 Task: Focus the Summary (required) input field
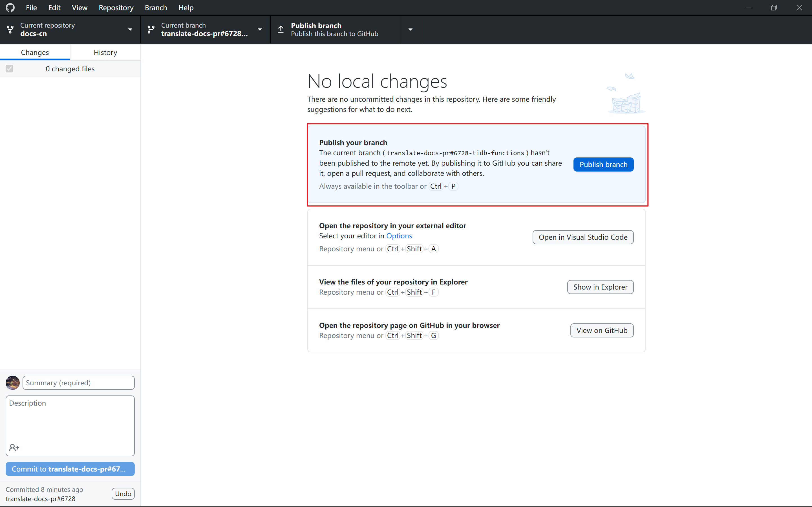point(78,383)
